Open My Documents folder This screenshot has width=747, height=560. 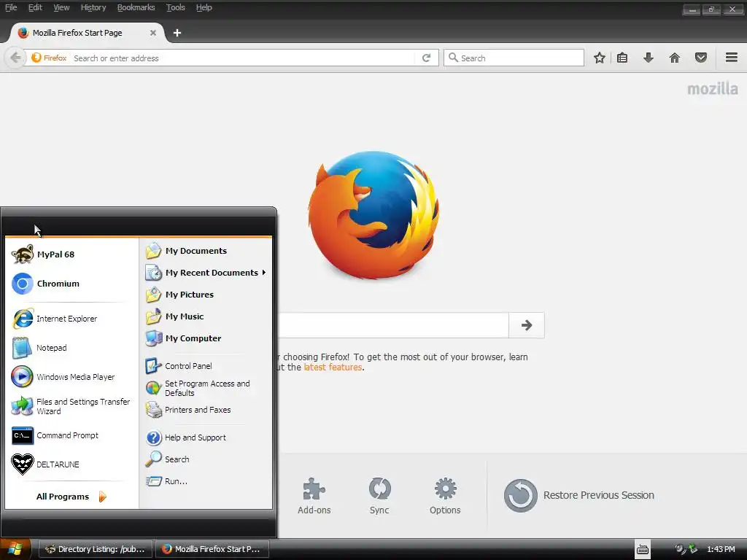pos(205,251)
